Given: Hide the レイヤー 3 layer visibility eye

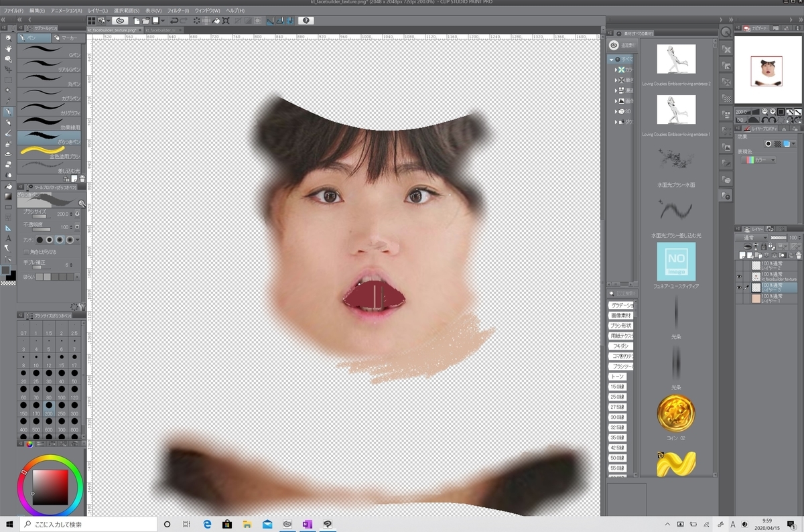Looking at the screenshot, I should (739, 287).
